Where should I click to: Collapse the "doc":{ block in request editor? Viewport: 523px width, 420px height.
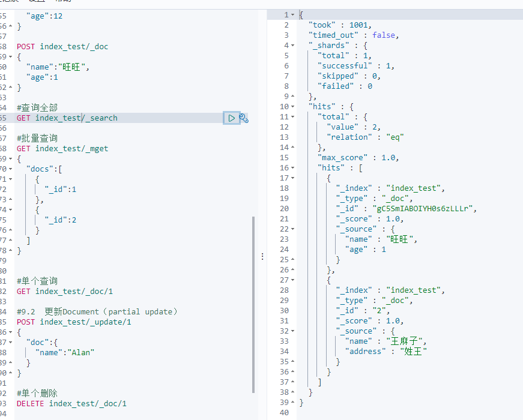pos(10,343)
